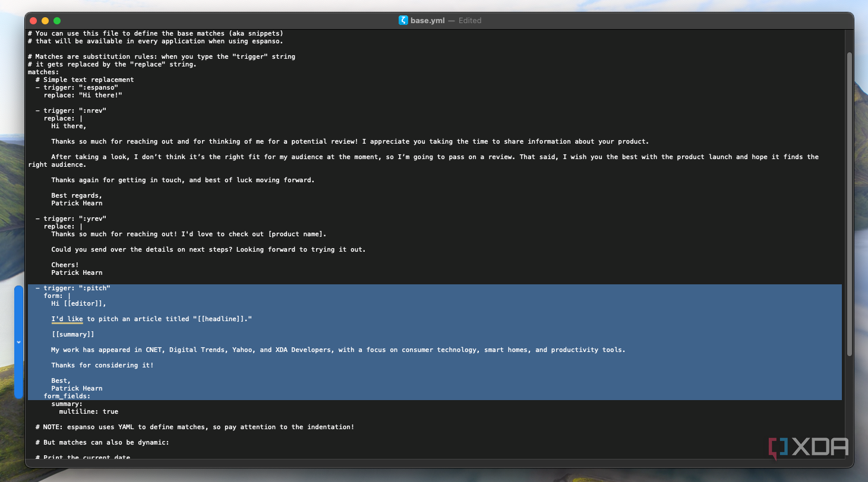Place cursor on the ":espanso" trigger line

point(77,87)
